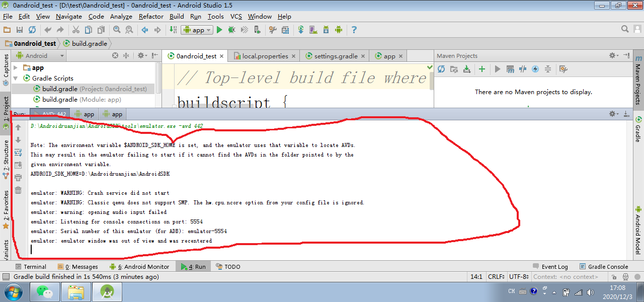Screen dimensions: 644x302
Task: Click the Help question mark icon
Action: [x=354, y=30]
